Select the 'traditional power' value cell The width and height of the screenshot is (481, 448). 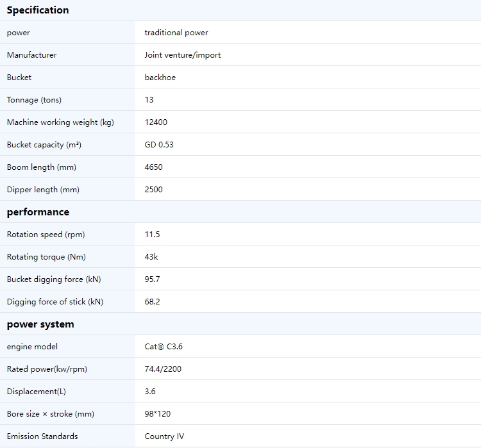point(176,33)
